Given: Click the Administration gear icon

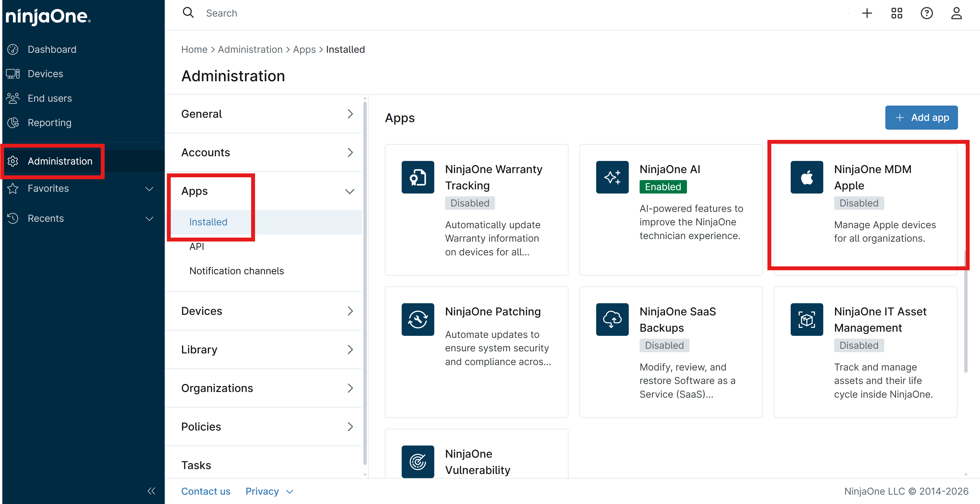Looking at the screenshot, I should click(13, 161).
